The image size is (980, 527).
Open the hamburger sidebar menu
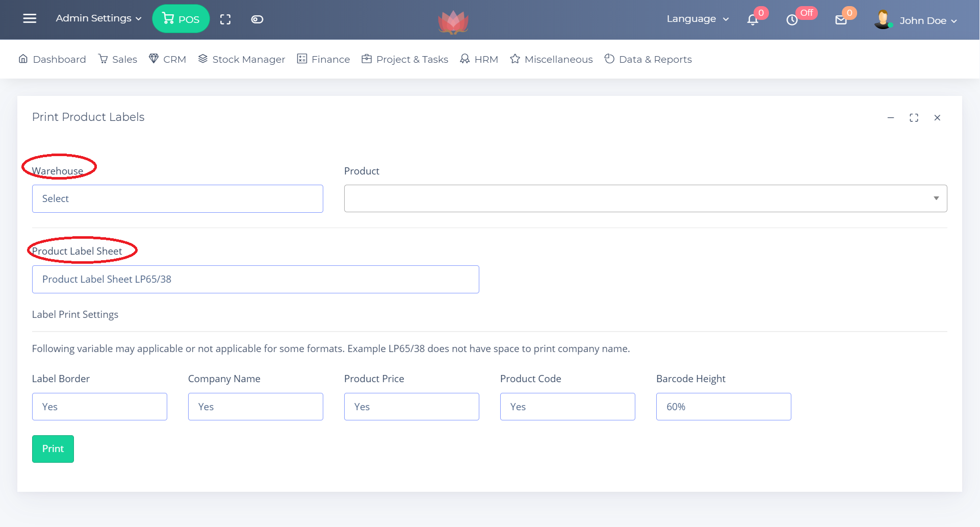(x=30, y=19)
